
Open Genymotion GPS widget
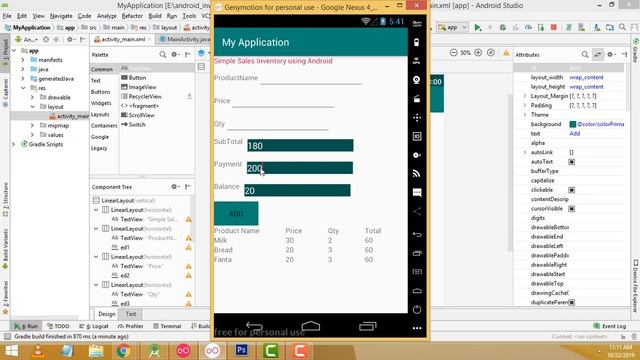417,61
